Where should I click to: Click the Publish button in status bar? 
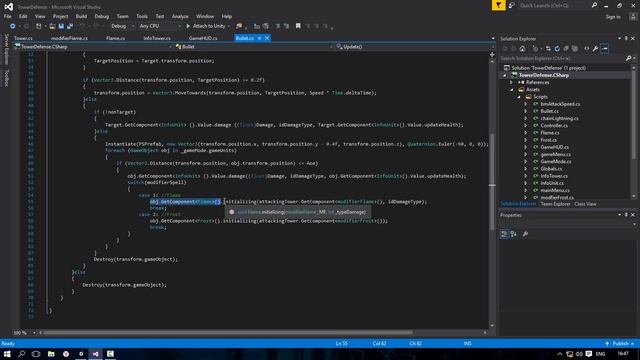(620, 344)
